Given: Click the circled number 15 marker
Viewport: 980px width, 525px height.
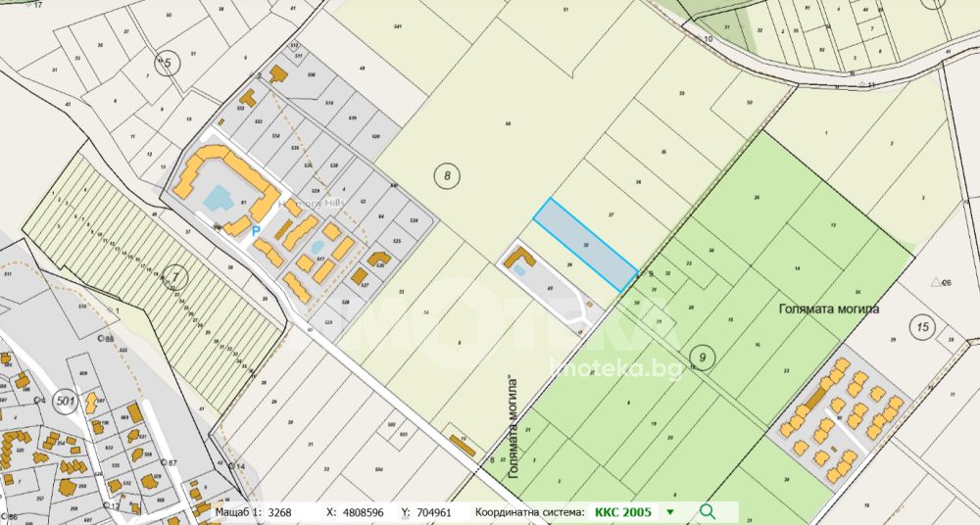Looking at the screenshot, I should tap(921, 326).
